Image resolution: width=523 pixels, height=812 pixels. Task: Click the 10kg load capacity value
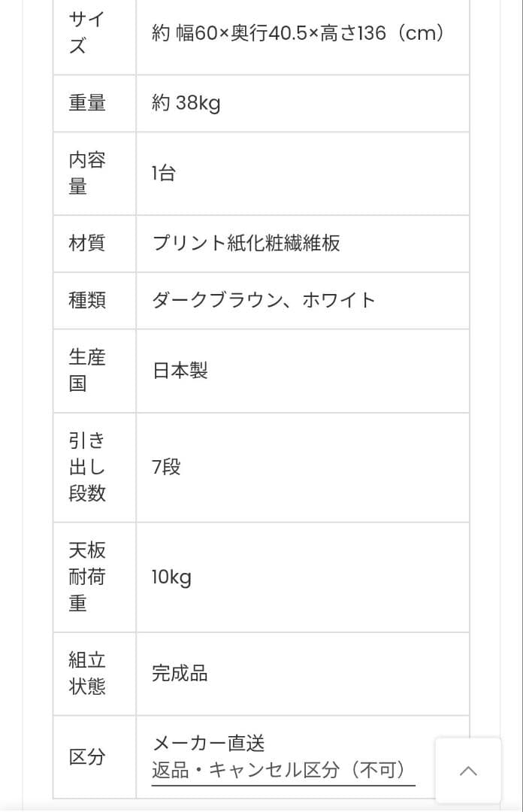tap(173, 577)
